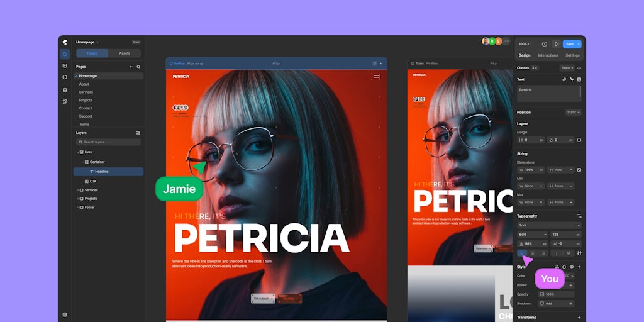Image resolution: width=644 pixels, height=322 pixels.
Task: Open the version history clock icon
Action: click(x=544, y=44)
